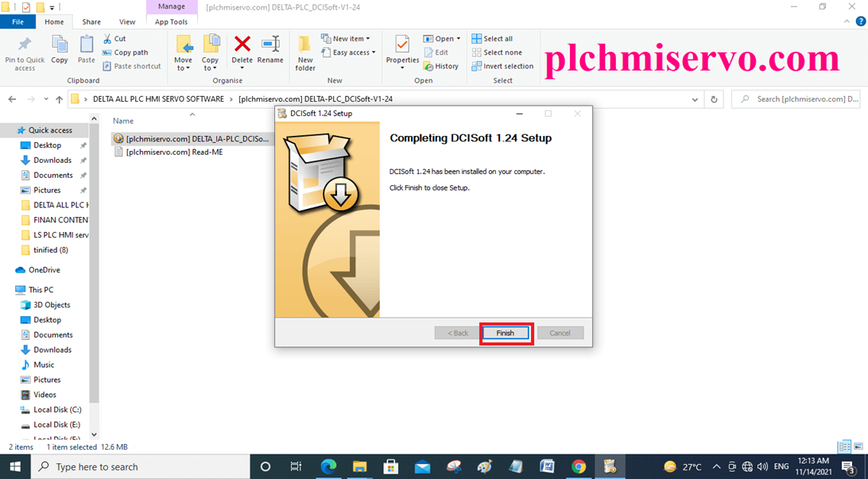Screen dimensions: 868x479
Task: Click the Paste ribbon icon
Action: [x=87, y=50]
